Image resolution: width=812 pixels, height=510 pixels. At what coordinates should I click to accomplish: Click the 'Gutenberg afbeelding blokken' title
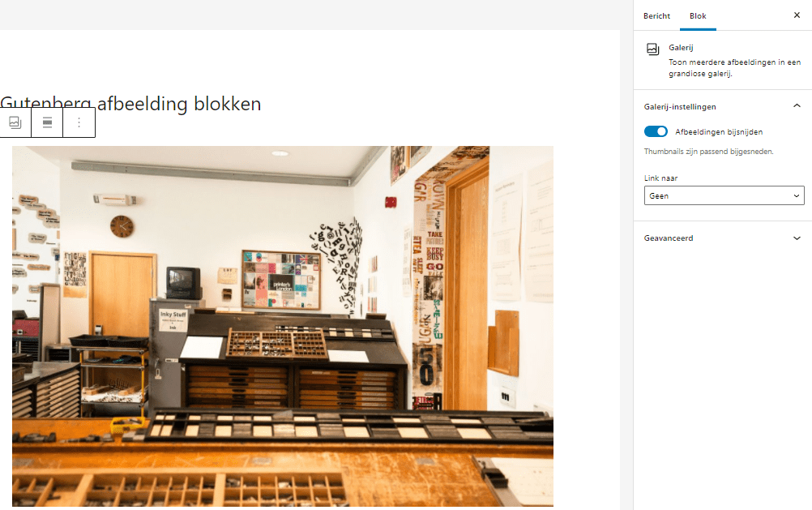click(131, 104)
